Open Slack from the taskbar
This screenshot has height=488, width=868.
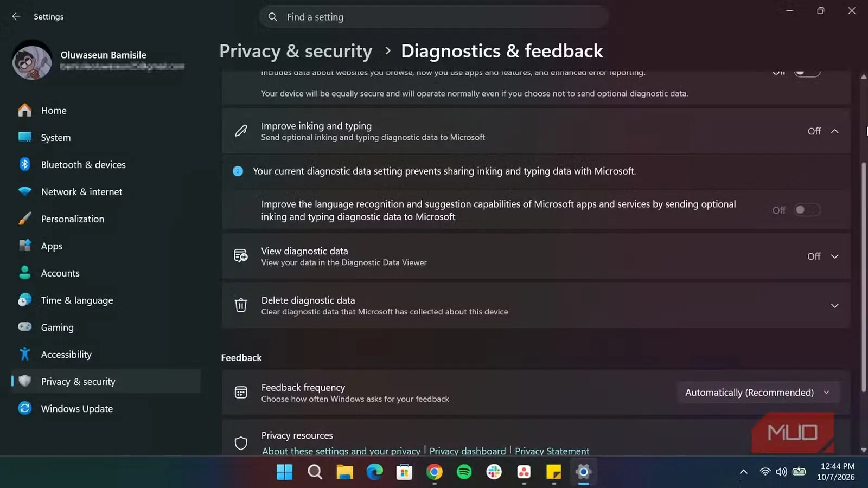pos(494,472)
